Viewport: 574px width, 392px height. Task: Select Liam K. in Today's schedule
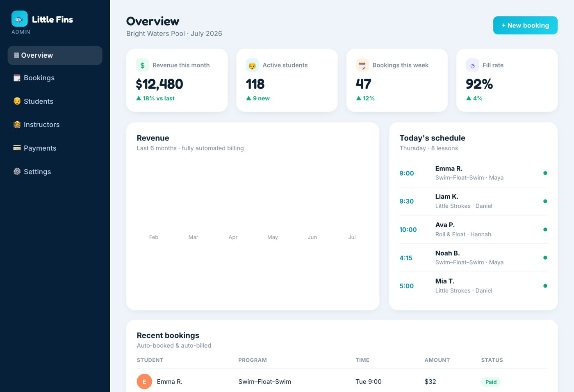473,202
